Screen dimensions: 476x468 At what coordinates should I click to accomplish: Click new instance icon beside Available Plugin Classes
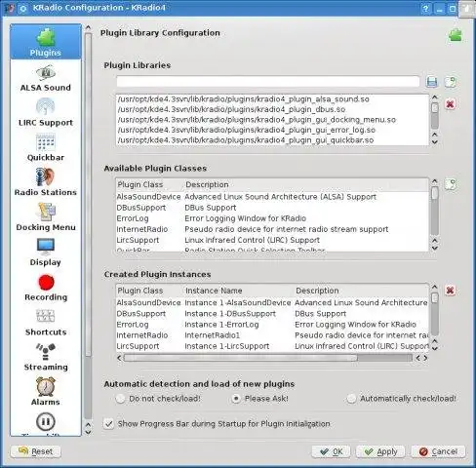click(451, 184)
